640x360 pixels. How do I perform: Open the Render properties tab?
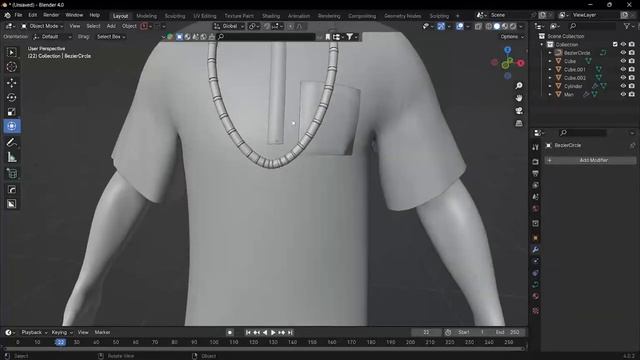(x=536, y=162)
